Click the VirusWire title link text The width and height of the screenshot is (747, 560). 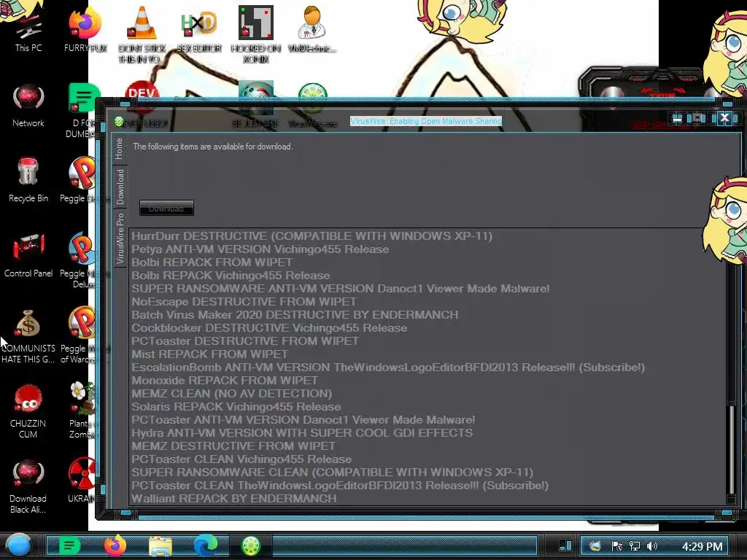(x=426, y=122)
